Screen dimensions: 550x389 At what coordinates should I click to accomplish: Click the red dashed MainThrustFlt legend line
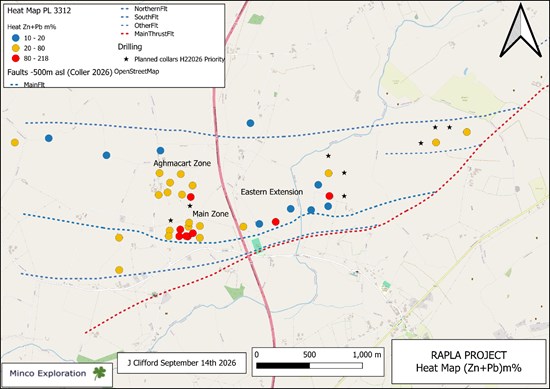pyautogui.click(x=126, y=34)
